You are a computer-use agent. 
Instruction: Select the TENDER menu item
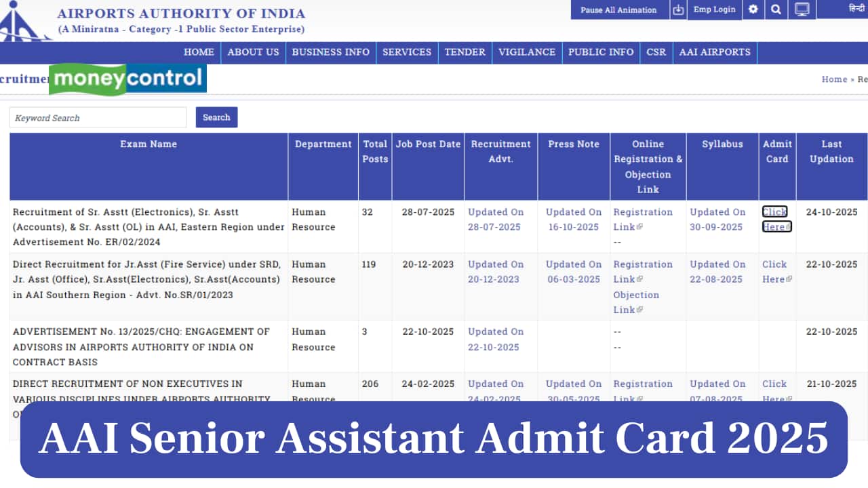pos(465,52)
